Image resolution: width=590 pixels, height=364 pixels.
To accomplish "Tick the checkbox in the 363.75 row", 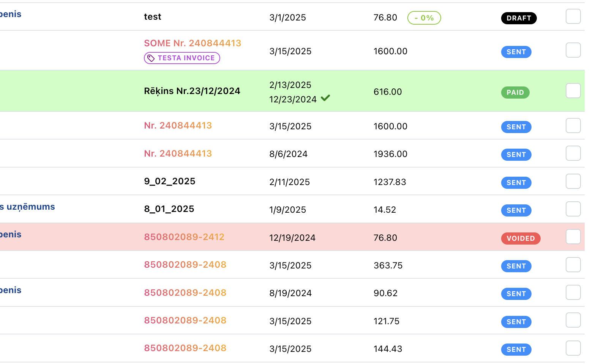I will pyautogui.click(x=573, y=265).
